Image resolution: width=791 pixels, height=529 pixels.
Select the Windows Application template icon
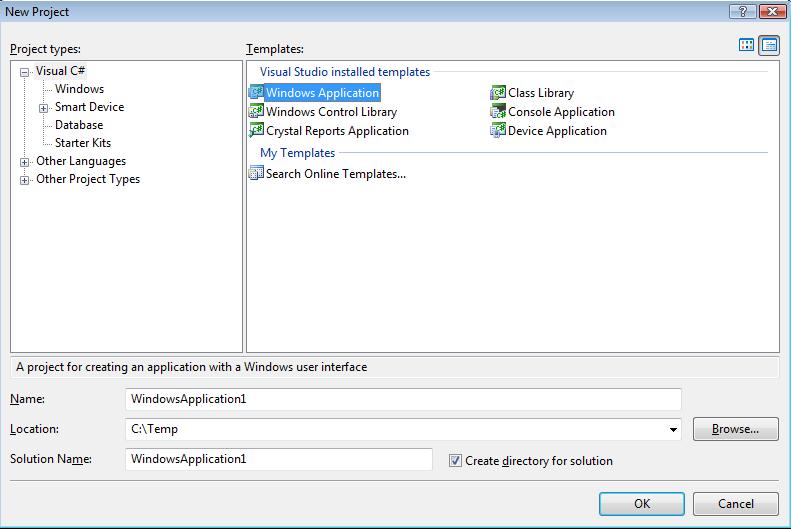(256, 93)
